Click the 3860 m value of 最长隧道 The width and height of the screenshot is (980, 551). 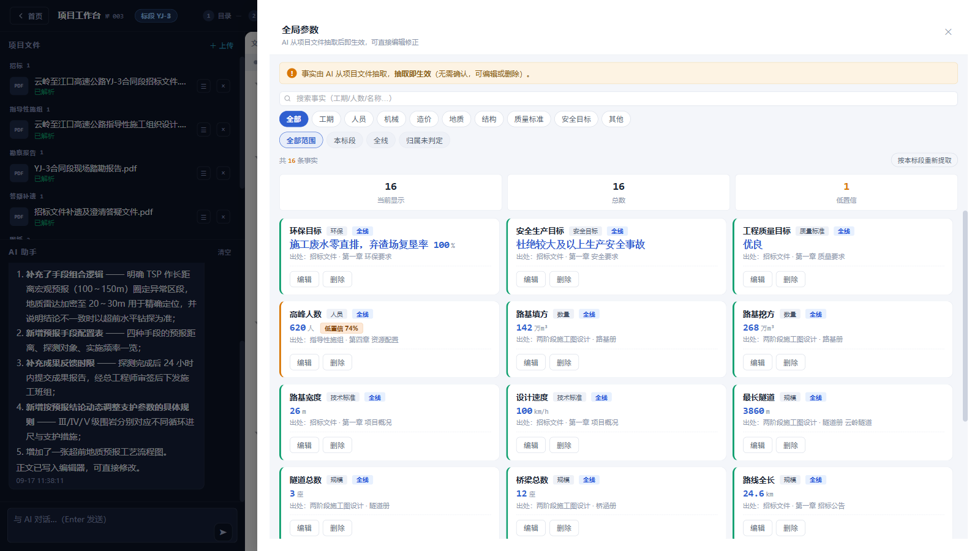coord(756,411)
